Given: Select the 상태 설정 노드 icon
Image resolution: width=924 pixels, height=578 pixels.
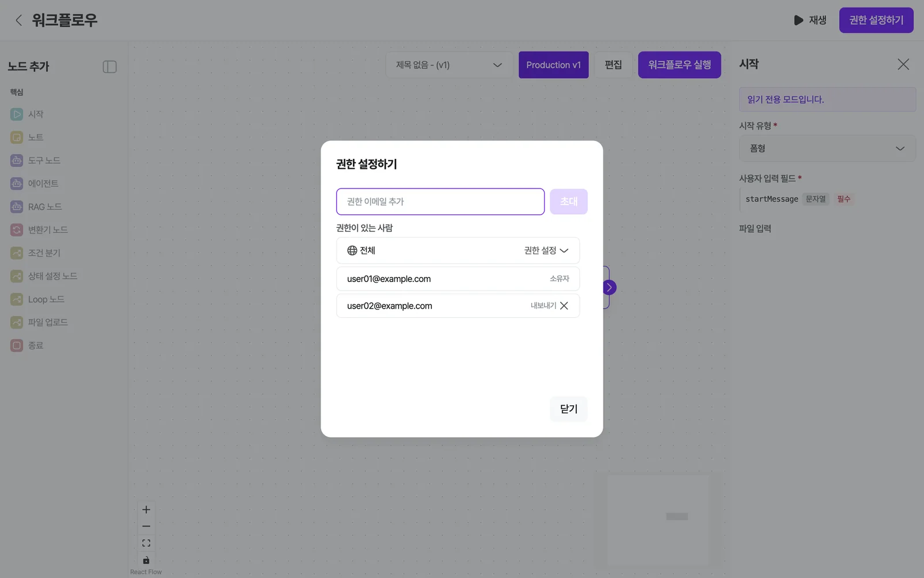Looking at the screenshot, I should point(17,276).
